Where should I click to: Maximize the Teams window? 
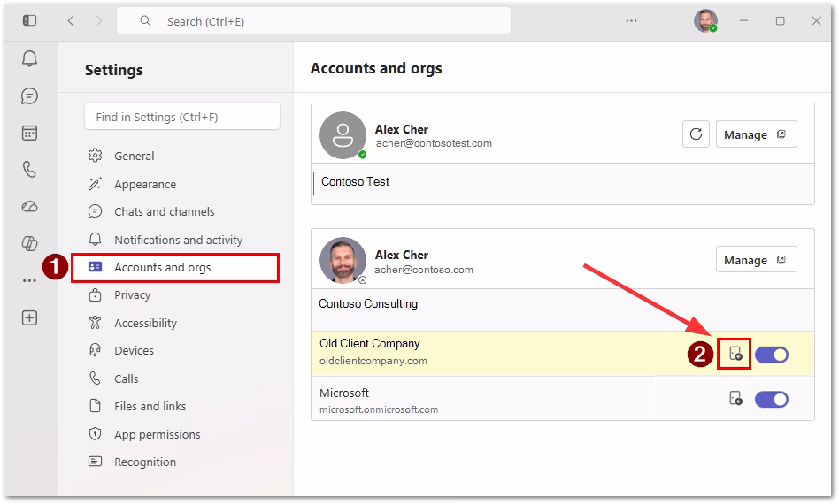coord(780,21)
